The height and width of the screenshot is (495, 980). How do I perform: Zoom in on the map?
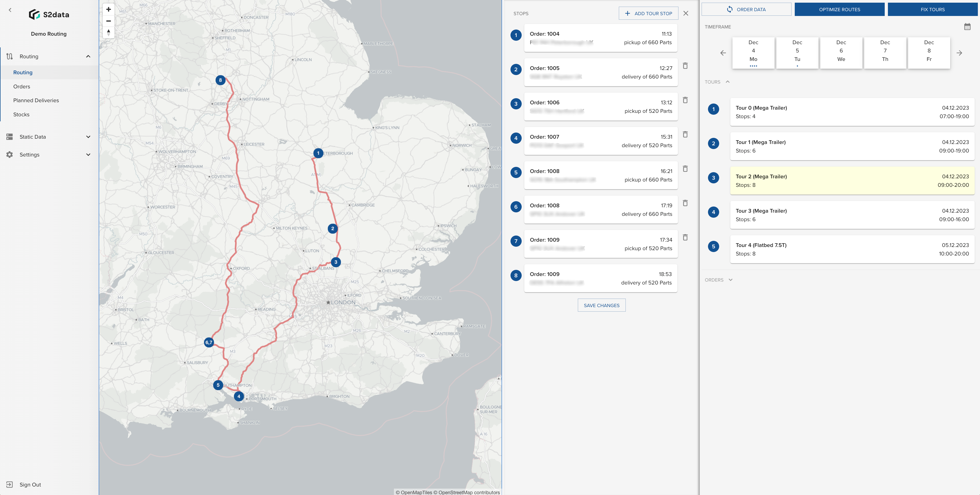(x=108, y=9)
